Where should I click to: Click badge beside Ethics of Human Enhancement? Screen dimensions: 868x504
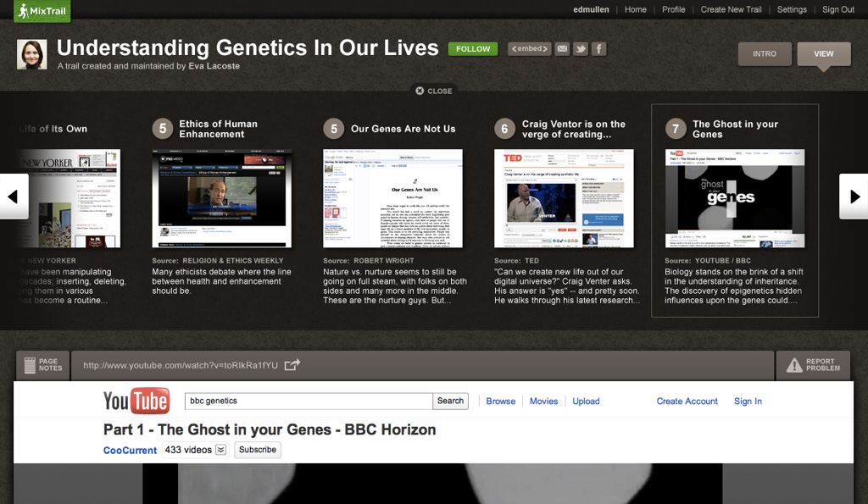(x=162, y=129)
